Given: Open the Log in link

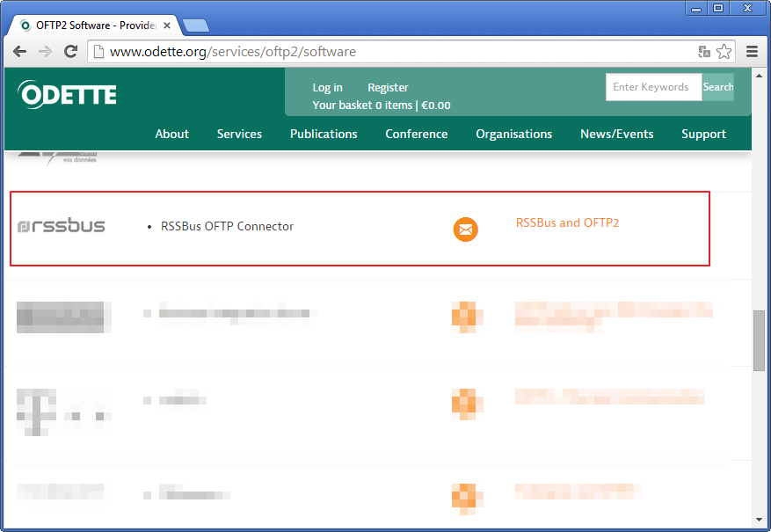Looking at the screenshot, I should pyautogui.click(x=328, y=88).
